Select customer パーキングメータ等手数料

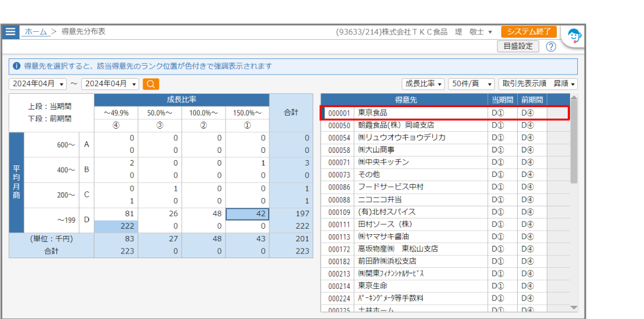[x=446, y=298]
